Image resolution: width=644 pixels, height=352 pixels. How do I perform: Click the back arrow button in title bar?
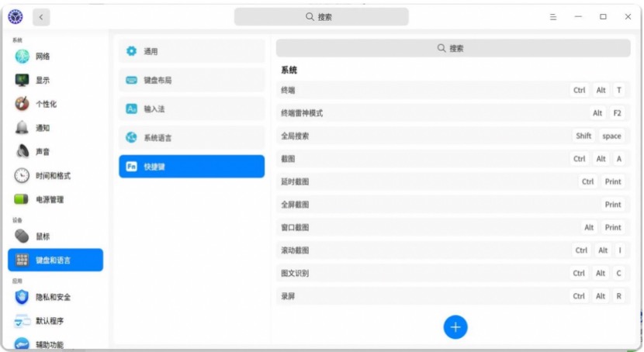coord(40,16)
